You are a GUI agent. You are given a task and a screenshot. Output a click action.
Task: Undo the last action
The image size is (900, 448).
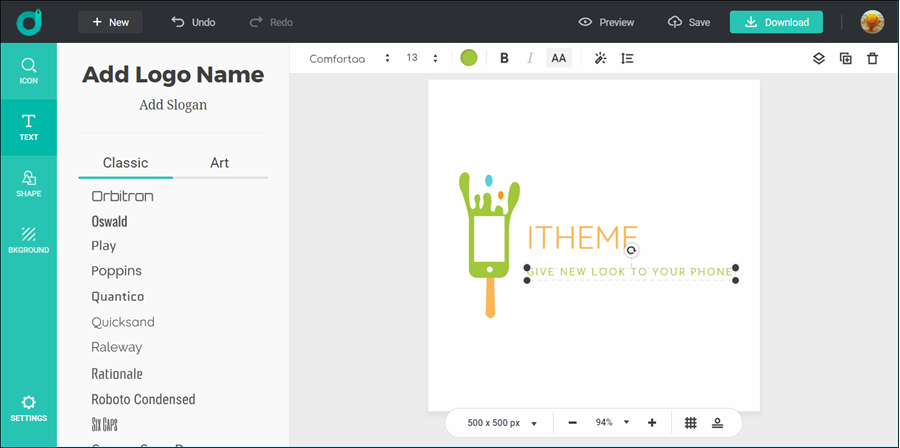click(x=193, y=22)
